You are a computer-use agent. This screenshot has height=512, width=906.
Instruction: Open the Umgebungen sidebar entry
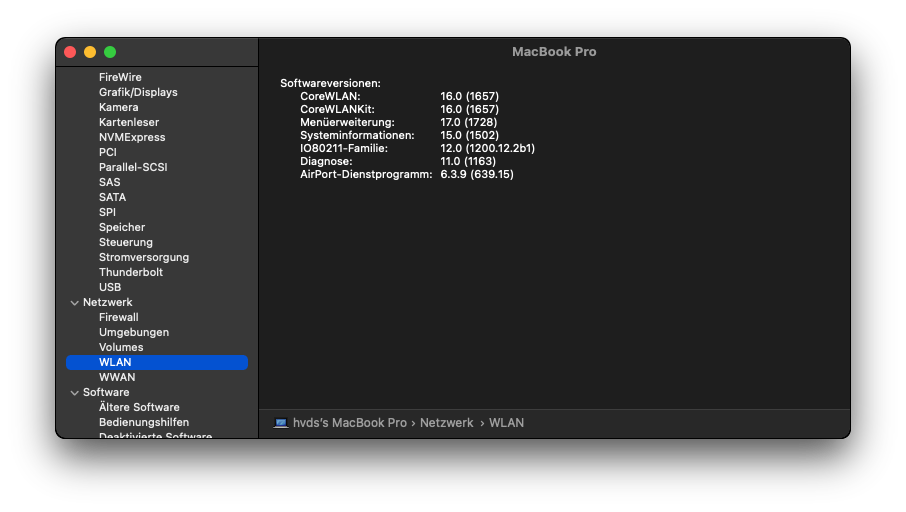[134, 332]
